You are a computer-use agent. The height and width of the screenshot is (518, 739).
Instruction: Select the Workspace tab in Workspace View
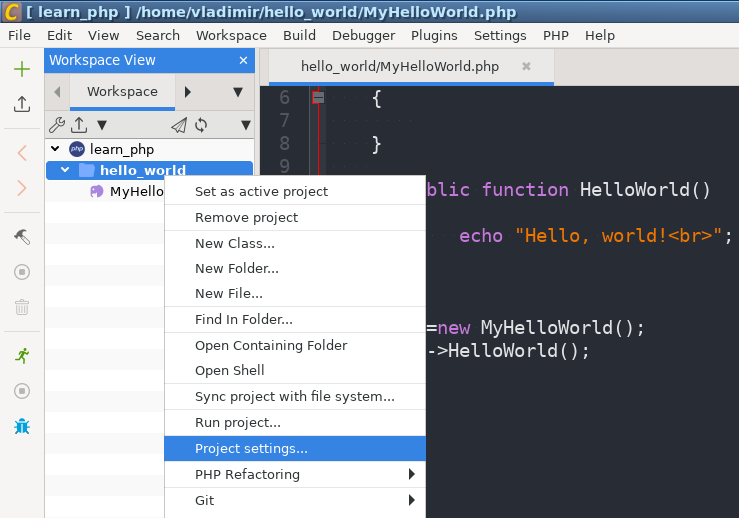123,92
